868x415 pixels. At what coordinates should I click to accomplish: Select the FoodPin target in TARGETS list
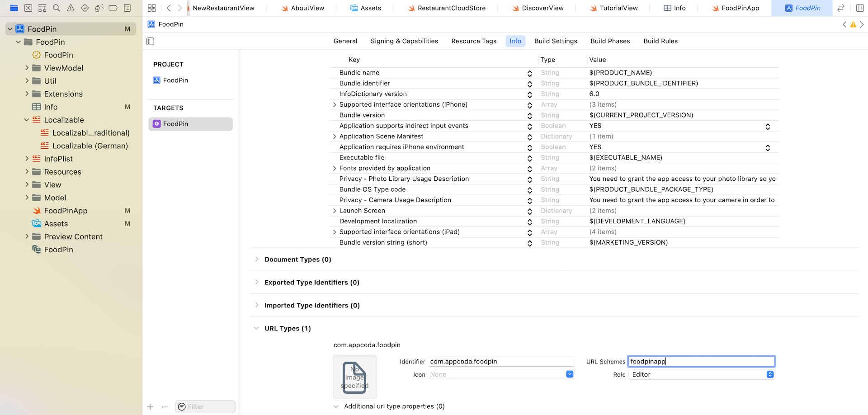pos(190,123)
